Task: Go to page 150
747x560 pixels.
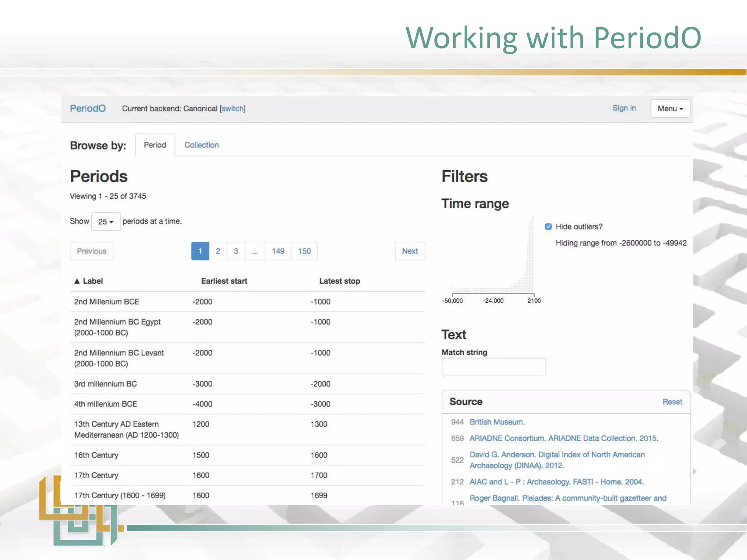Action: click(x=304, y=251)
